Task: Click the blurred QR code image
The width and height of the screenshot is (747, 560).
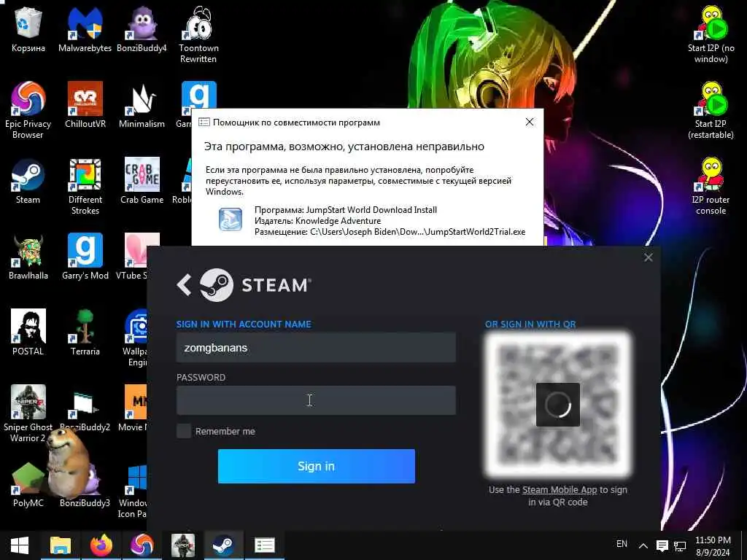Action: pyautogui.click(x=558, y=404)
